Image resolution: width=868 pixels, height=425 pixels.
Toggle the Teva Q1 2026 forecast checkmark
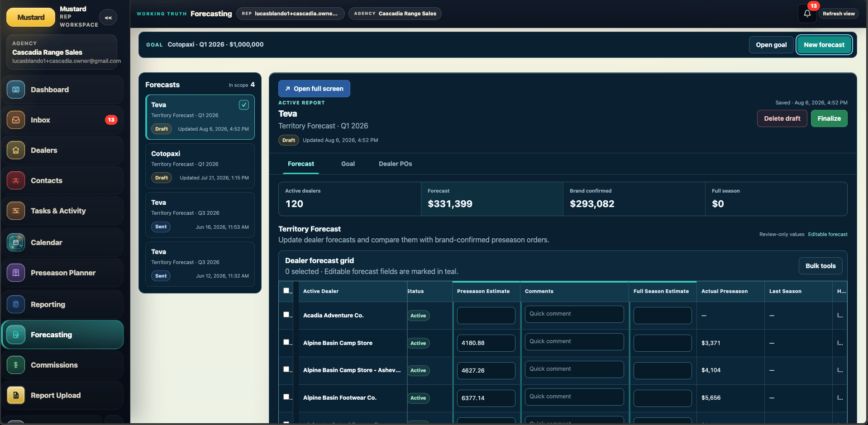[x=243, y=105]
